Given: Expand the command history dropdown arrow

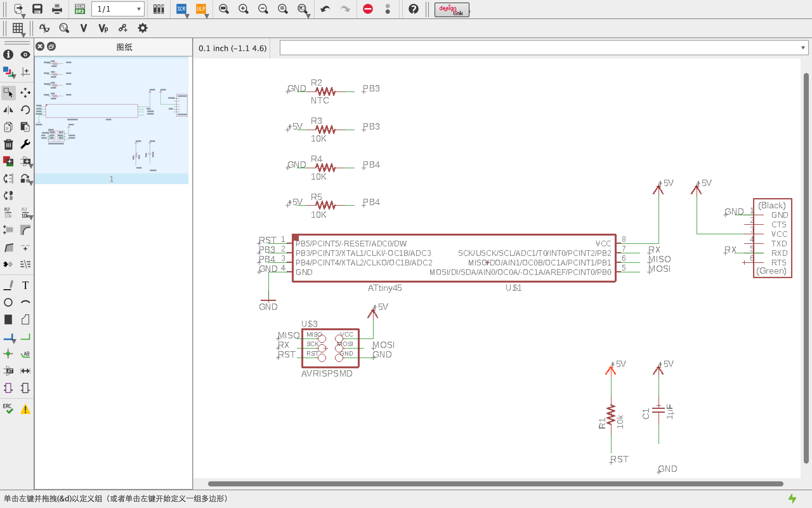Looking at the screenshot, I should coord(803,48).
